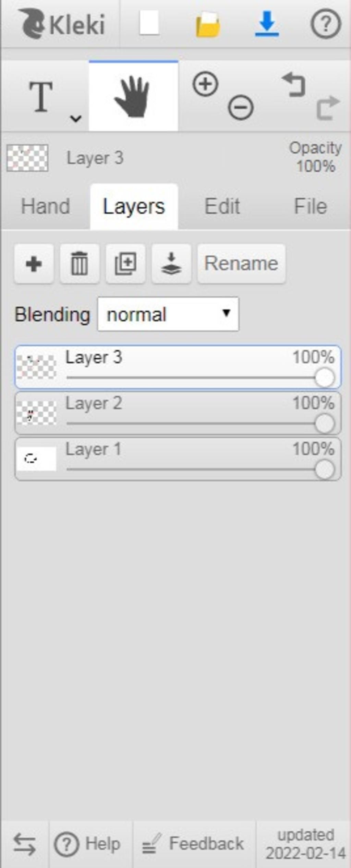
Task: Add a new layer
Action: click(34, 264)
